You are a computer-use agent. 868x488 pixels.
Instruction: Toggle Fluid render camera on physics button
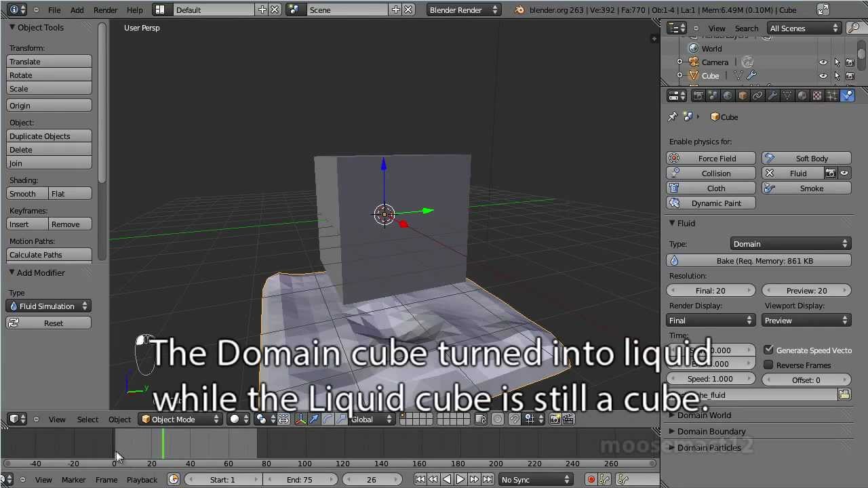pos(831,174)
